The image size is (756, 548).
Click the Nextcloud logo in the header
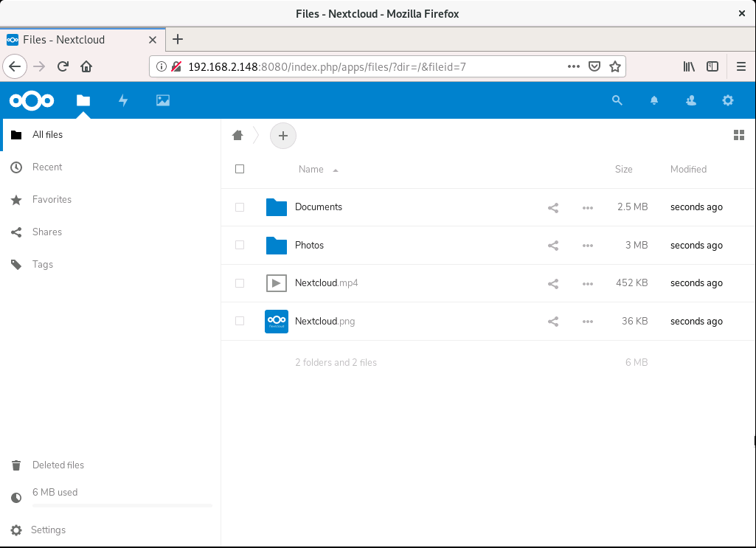point(31,100)
